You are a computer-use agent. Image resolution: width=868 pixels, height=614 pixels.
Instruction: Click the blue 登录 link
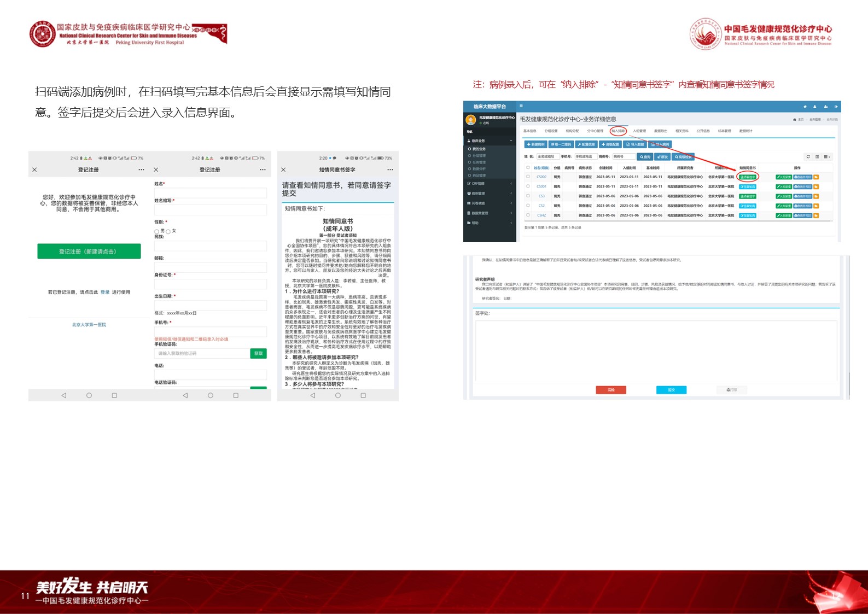[105, 293]
